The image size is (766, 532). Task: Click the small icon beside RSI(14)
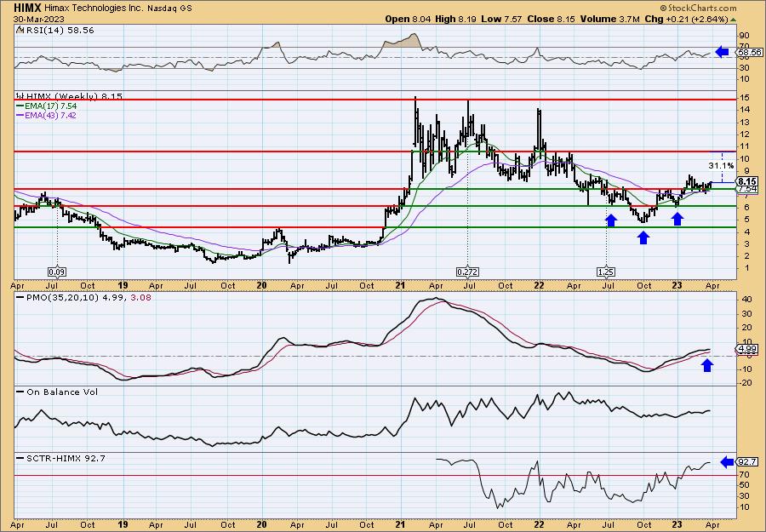coord(20,31)
